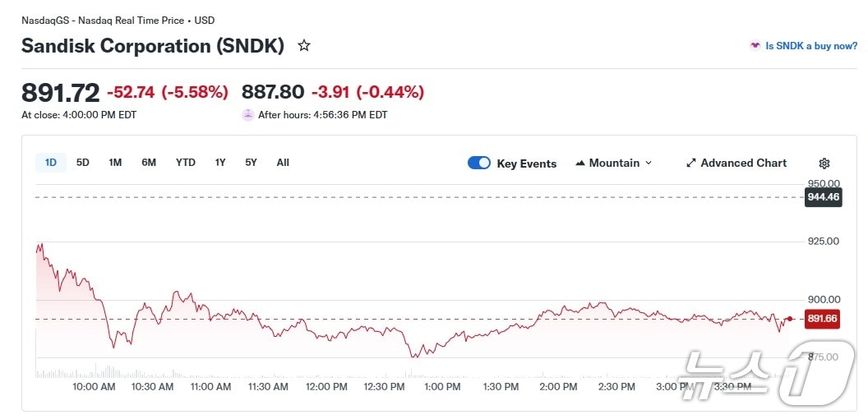
Task: Select the 1D range tab
Action: coord(51,163)
